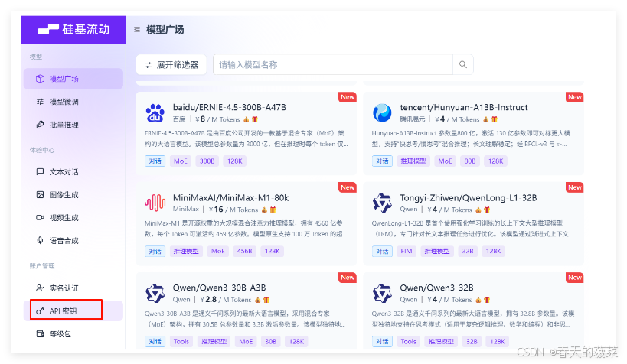Click the API 密钥 key icon
Viewport: 627px width, 364px height.
coord(40,311)
